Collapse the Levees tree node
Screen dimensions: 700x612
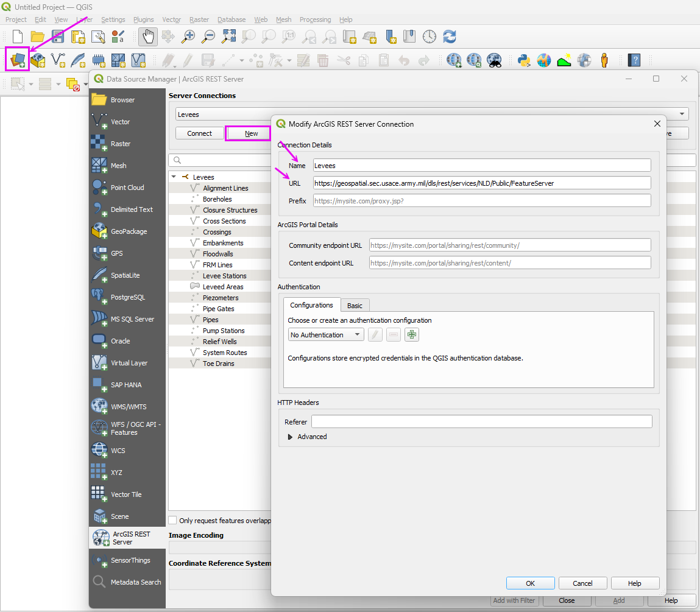[174, 177]
